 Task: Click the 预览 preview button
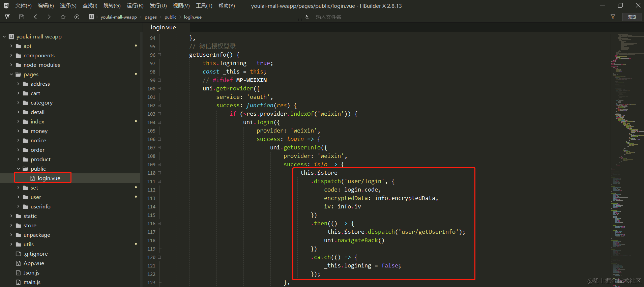632,17
